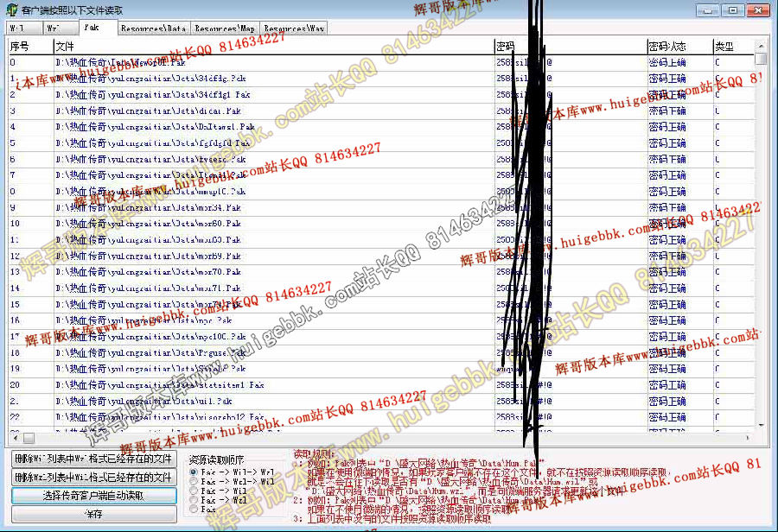Click sequence number 15 in the 序号 column
Image resolution: width=778 pixels, height=532 pixels.
click(x=15, y=304)
